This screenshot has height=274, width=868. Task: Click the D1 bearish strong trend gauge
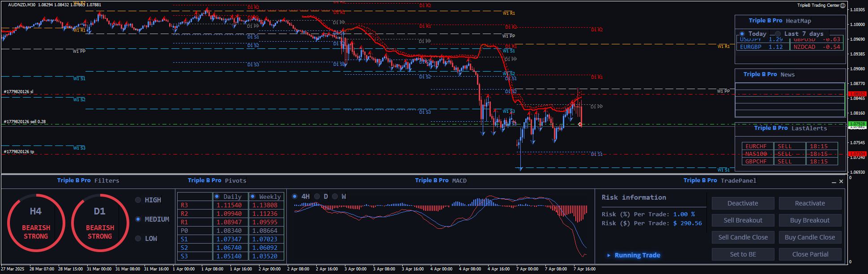click(x=100, y=223)
